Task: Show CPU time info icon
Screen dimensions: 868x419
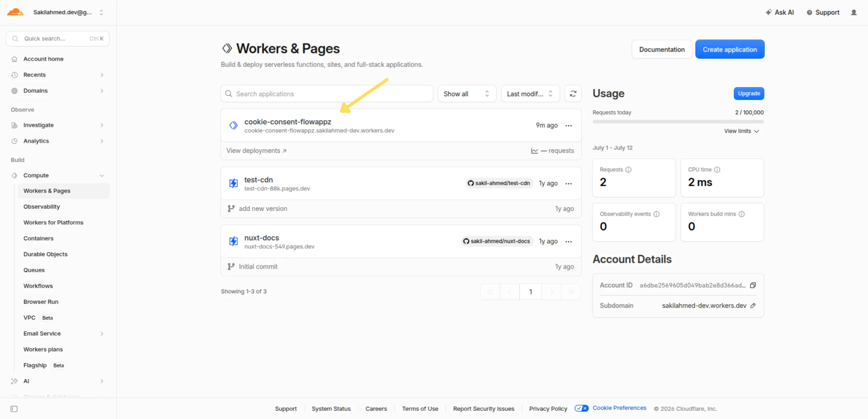Action: (717, 170)
